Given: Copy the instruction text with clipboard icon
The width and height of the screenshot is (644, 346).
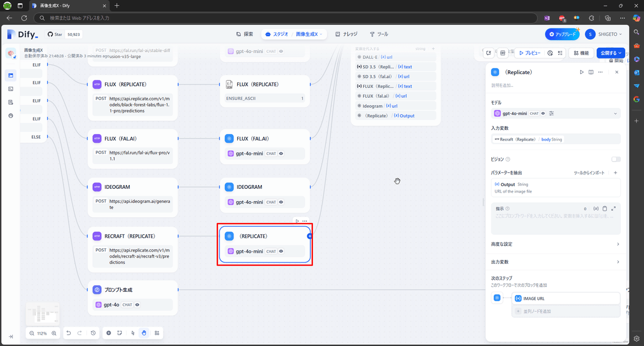Looking at the screenshot, I should click(x=605, y=208).
